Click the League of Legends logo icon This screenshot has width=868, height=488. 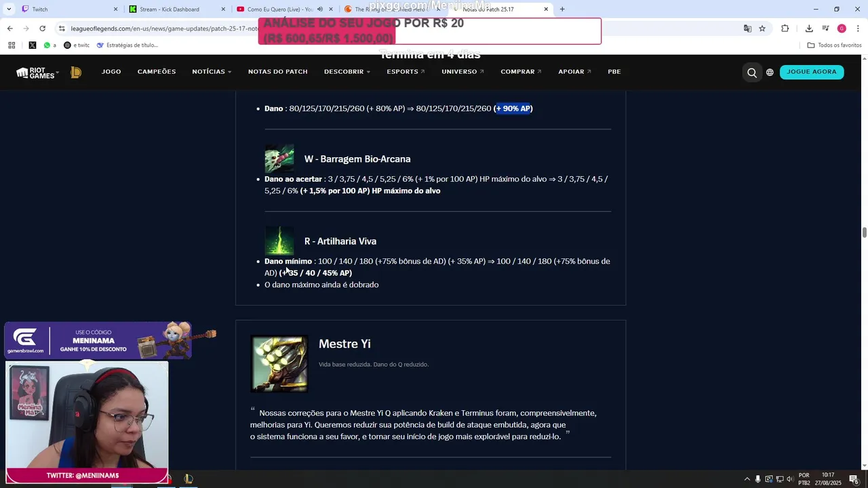pyautogui.click(x=76, y=73)
